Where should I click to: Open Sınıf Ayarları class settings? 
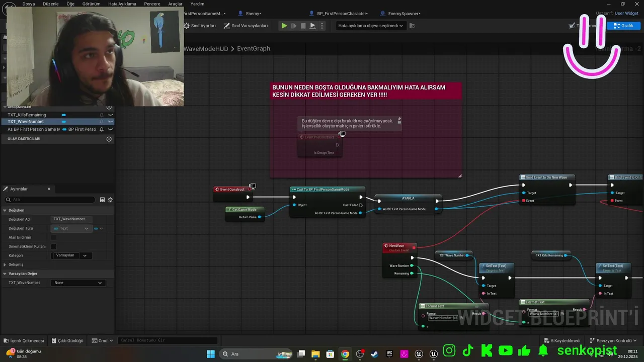pyautogui.click(x=200, y=26)
